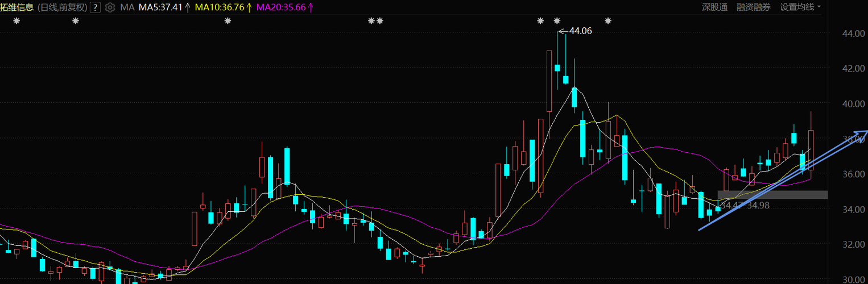Switch to the 深股通 view
Viewport: 868px width, 284px height.
coord(714,7)
